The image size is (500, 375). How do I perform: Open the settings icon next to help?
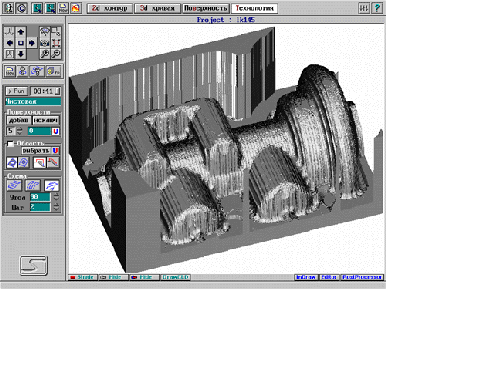pos(364,8)
